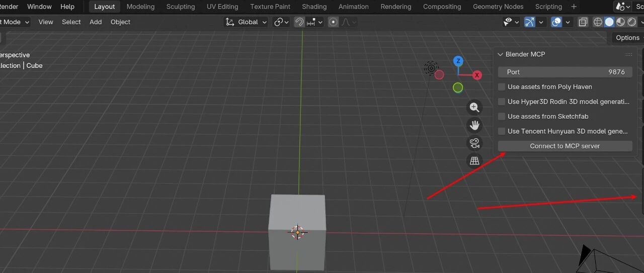Click Connect to MCP server button
The image size is (644, 273).
(x=565, y=146)
